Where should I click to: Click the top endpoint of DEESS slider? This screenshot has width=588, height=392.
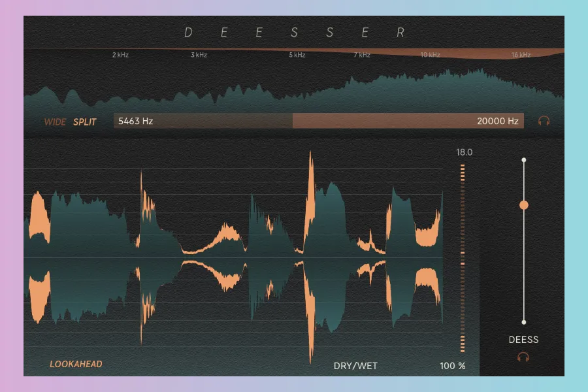pos(523,159)
